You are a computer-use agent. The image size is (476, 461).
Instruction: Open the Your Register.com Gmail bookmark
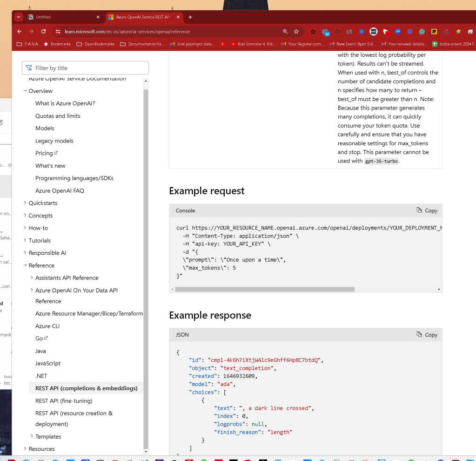coord(302,44)
